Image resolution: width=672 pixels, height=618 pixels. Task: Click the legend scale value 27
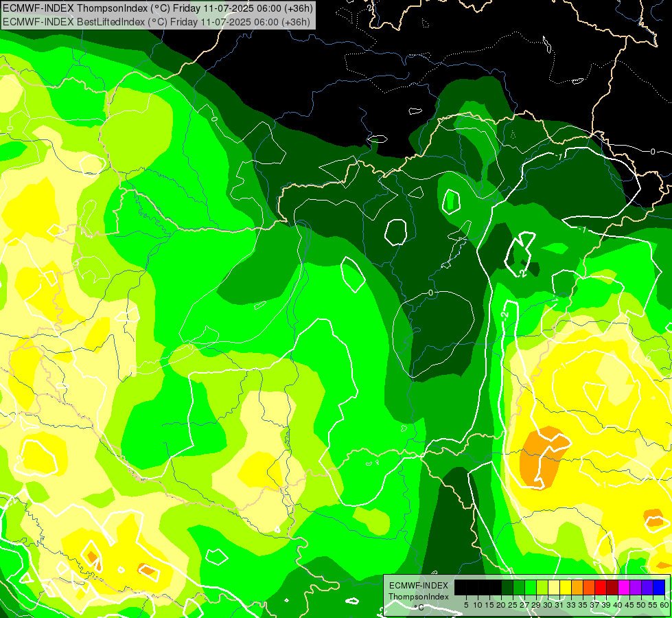click(x=524, y=605)
